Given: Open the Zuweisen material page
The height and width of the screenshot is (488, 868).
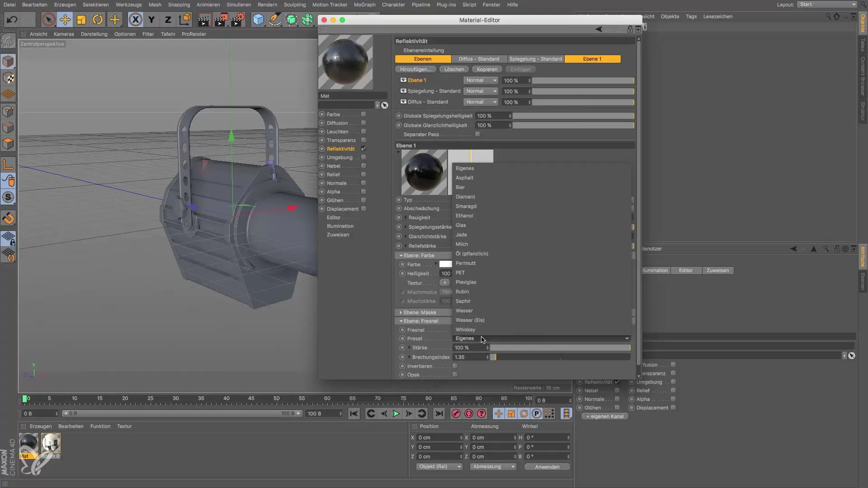Looking at the screenshot, I should (338, 235).
